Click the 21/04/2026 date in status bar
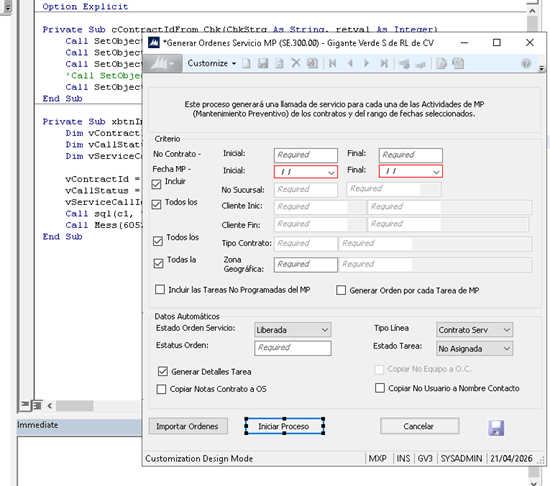This screenshot has width=550, height=486. click(x=511, y=459)
